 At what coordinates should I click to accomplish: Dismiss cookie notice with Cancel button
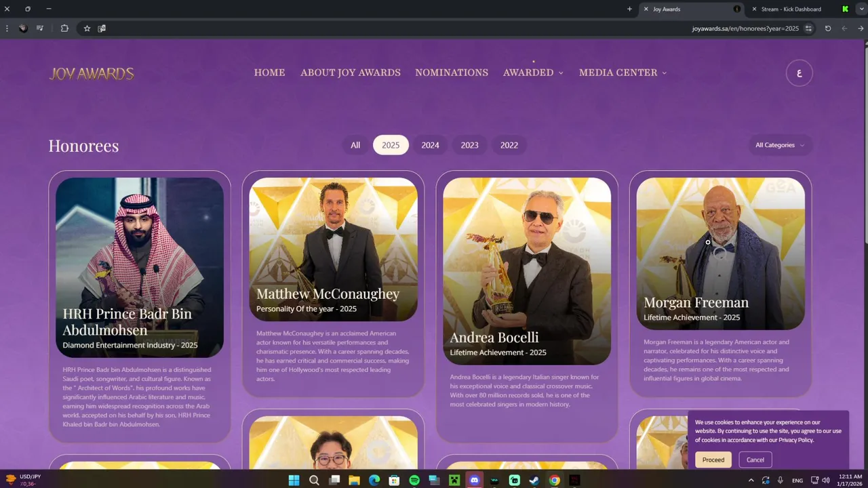click(x=755, y=460)
